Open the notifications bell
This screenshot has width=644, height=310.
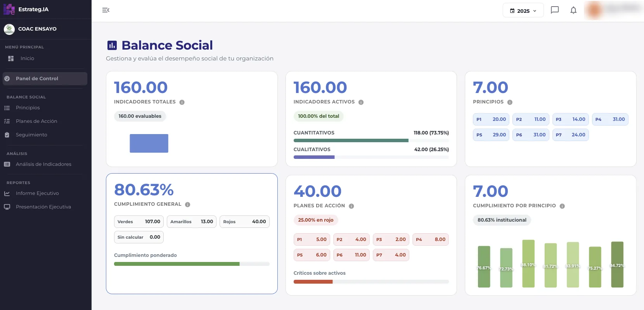click(x=573, y=10)
